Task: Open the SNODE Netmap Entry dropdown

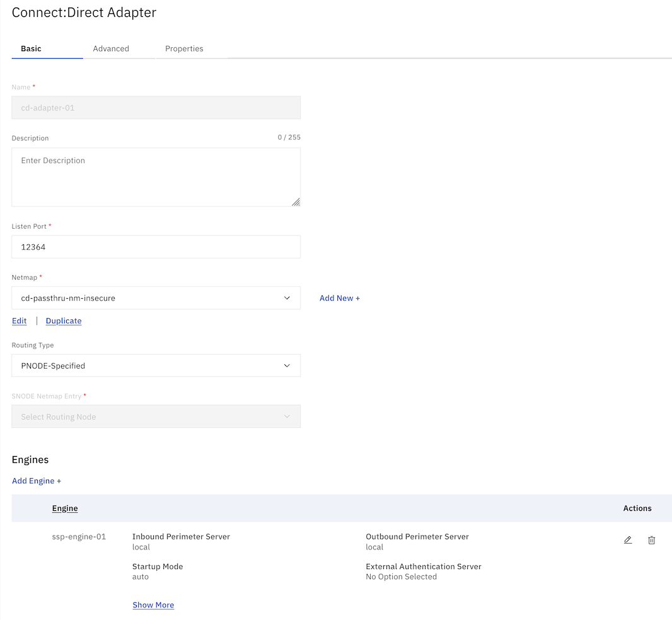Action: click(156, 416)
